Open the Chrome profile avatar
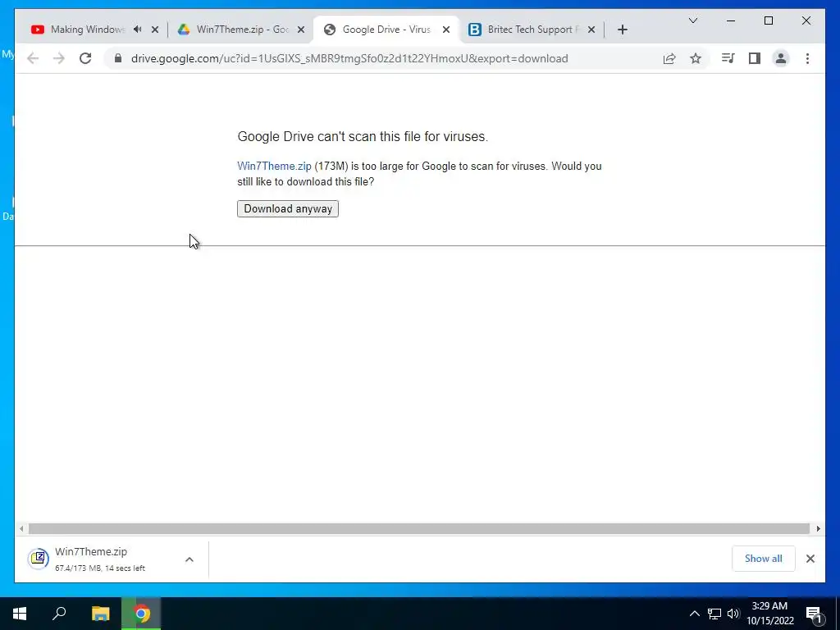Viewport: 840px width, 630px height. (781, 58)
